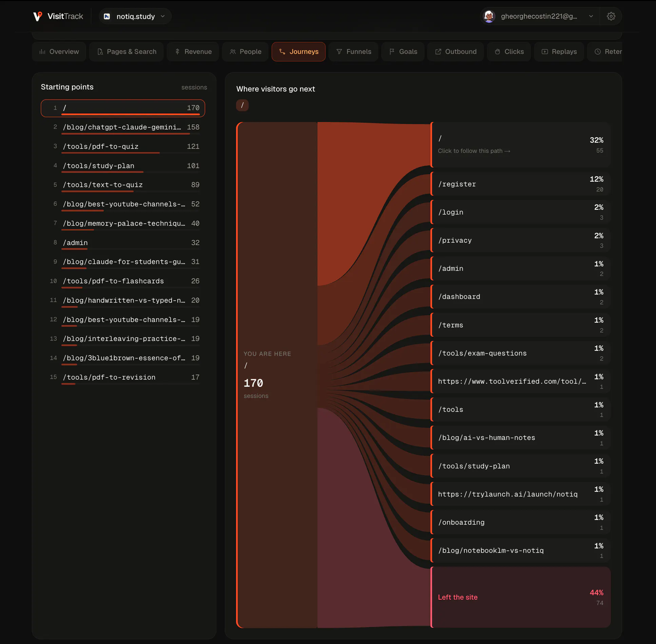This screenshot has height=644, width=656.
Task: Click the Goals flag icon
Action: [x=392, y=52]
